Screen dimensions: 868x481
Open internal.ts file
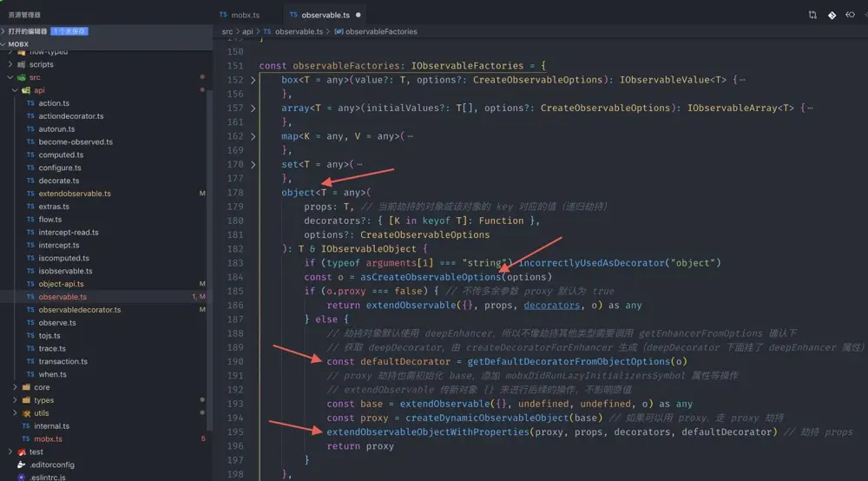[51, 426]
